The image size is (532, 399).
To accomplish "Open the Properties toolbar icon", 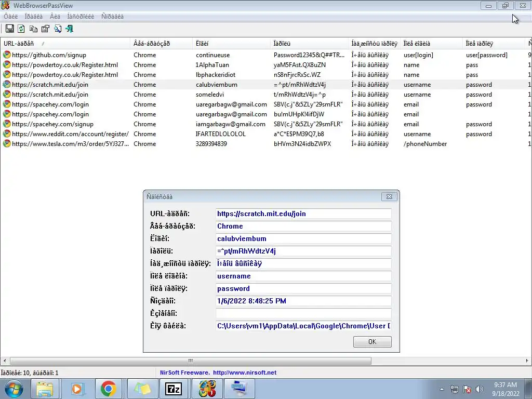I will (x=46, y=29).
